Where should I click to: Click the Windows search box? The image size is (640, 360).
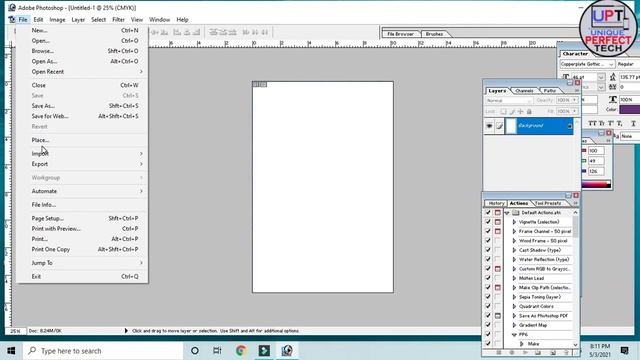coord(103,351)
